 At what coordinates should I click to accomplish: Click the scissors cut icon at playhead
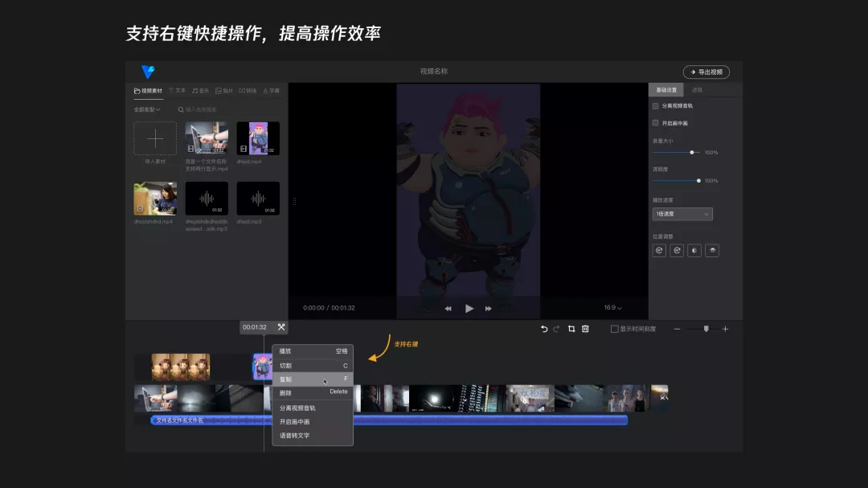(281, 327)
